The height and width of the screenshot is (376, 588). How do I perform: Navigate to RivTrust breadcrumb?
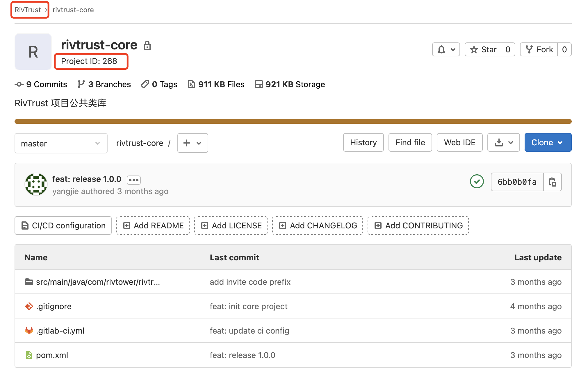pos(27,10)
